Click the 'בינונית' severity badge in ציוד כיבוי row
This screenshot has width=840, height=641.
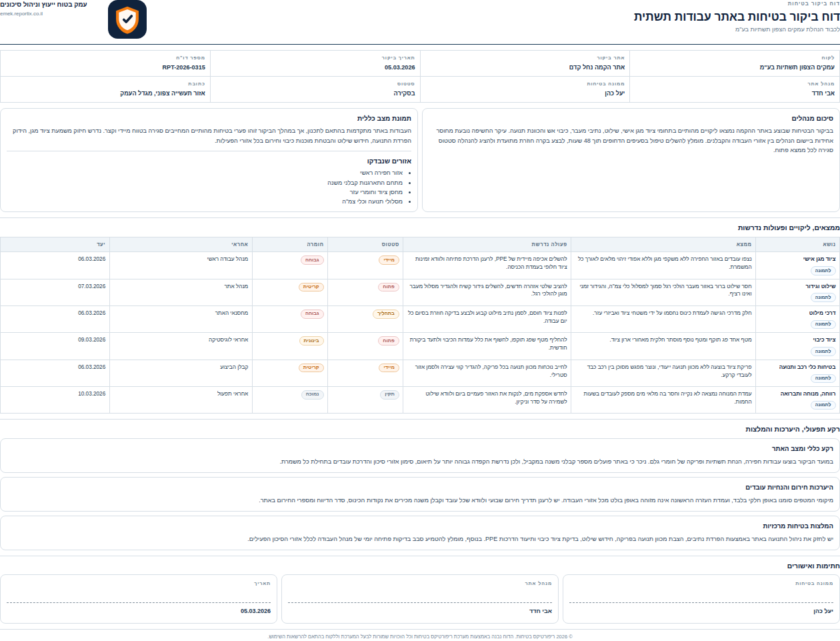(x=311, y=341)
